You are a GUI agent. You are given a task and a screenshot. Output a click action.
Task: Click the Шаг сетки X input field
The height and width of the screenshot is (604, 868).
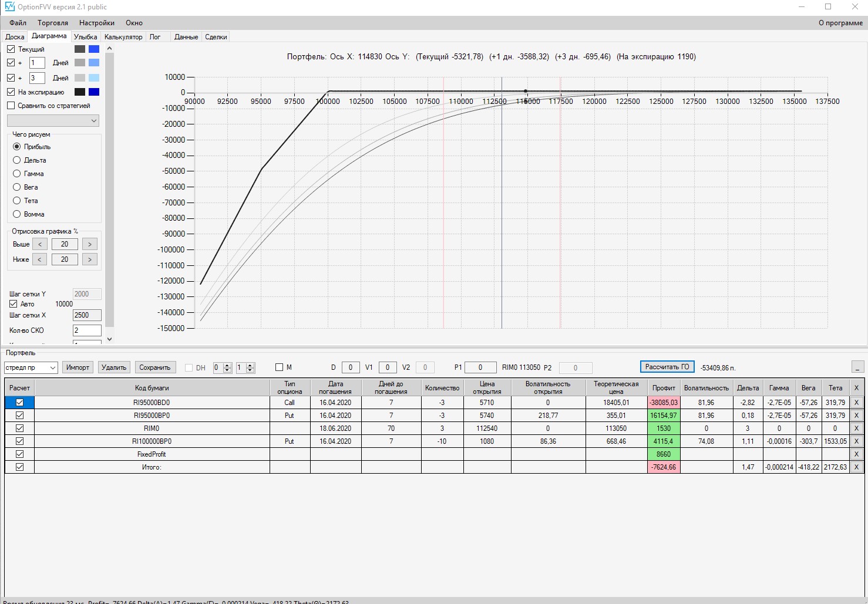coord(87,315)
